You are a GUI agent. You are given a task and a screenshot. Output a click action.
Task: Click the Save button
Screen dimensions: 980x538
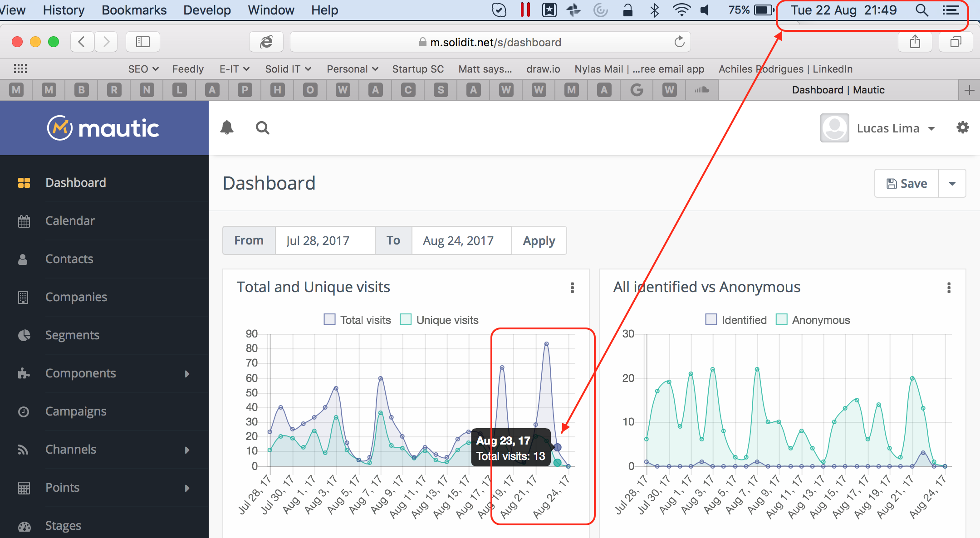[x=906, y=183]
